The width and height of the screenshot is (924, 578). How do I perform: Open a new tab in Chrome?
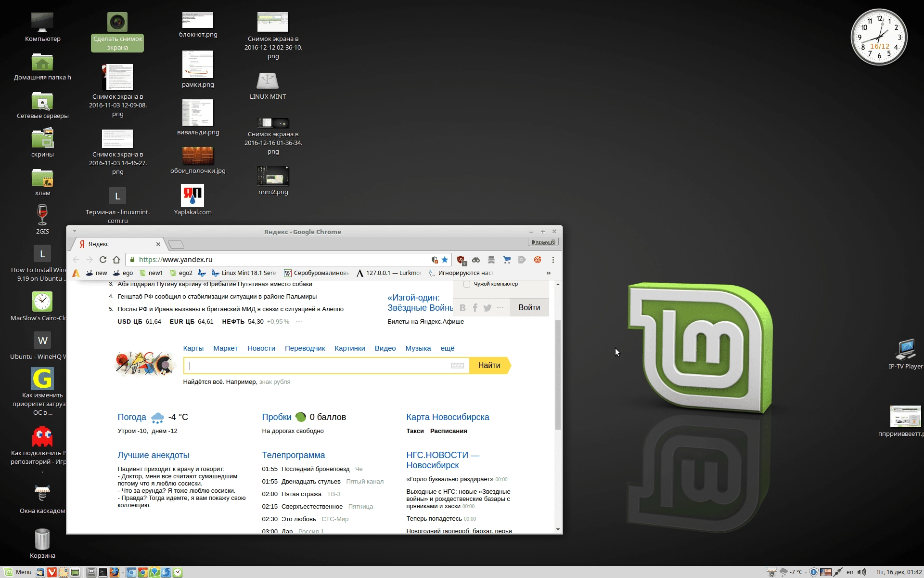pos(176,244)
